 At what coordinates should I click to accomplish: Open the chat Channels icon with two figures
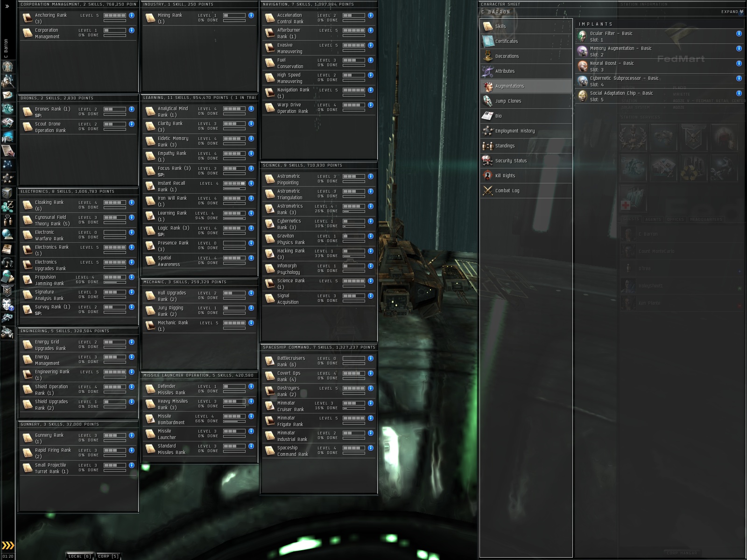point(7,220)
